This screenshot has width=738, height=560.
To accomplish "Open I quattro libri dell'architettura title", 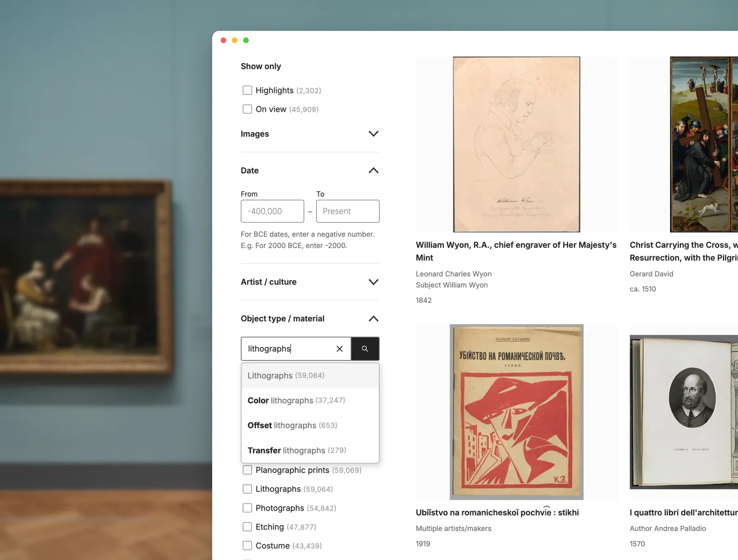I will (684, 513).
